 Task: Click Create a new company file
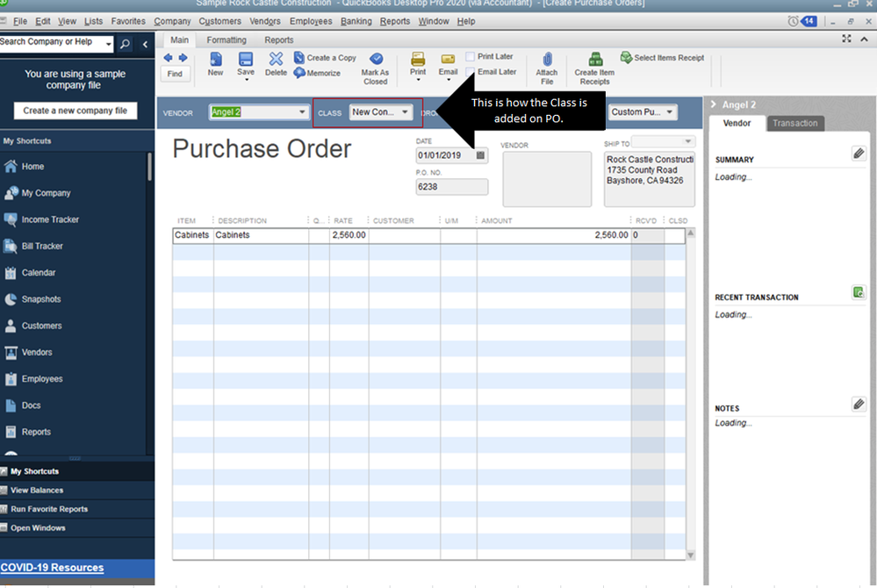(x=75, y=111)
